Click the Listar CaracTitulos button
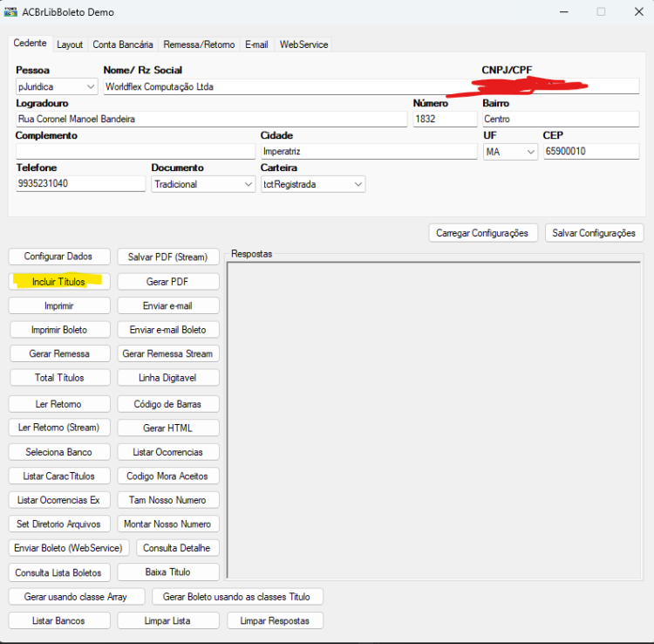The height and width of the screenshot is (644, 654). (x=59, y=476)
